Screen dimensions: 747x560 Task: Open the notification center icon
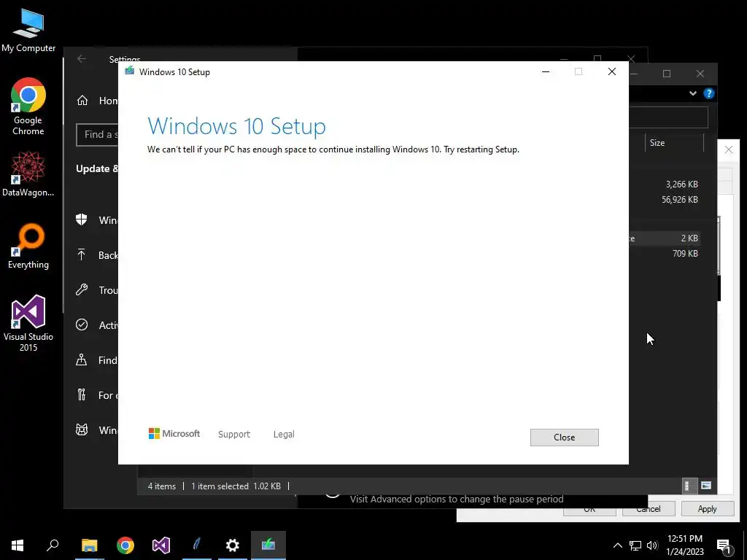click(724, 545)
